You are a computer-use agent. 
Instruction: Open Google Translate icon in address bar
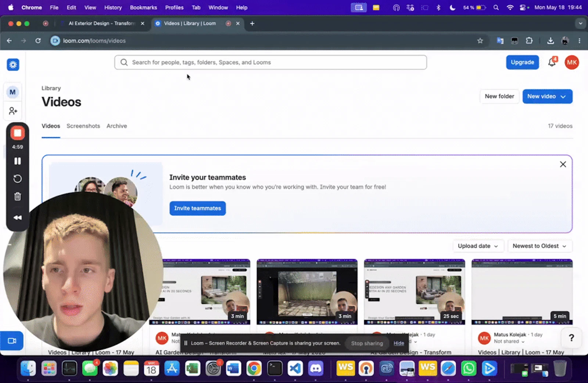coord(500,41)
